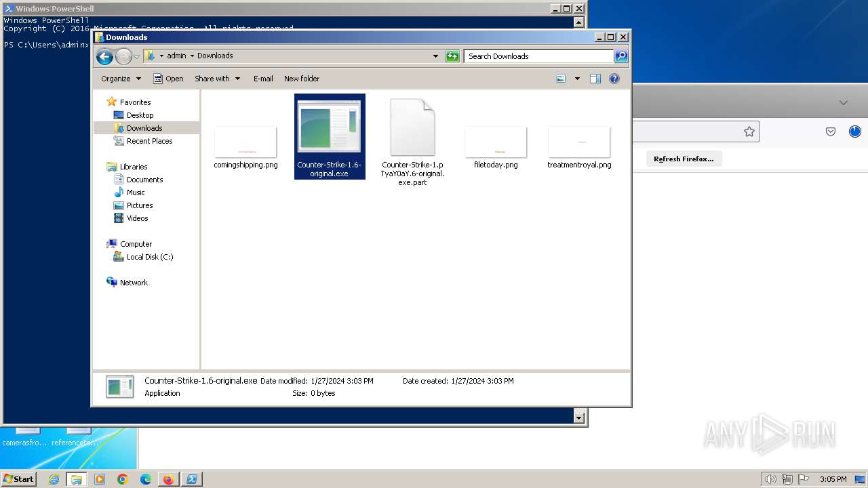This screenshot has width=868, height=488.
Task: Click the Back navigation arrow in Explorer
Action: tap(104, 56)
